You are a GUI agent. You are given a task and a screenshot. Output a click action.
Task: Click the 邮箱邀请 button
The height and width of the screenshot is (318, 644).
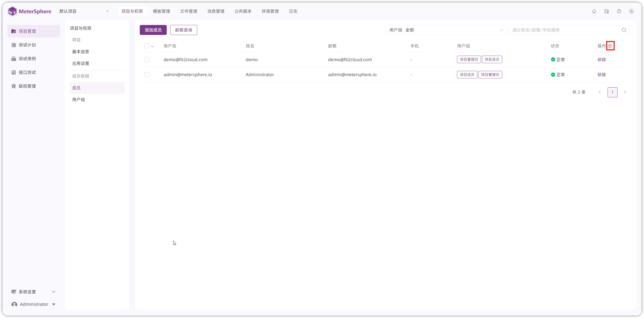tap(184, 30)
